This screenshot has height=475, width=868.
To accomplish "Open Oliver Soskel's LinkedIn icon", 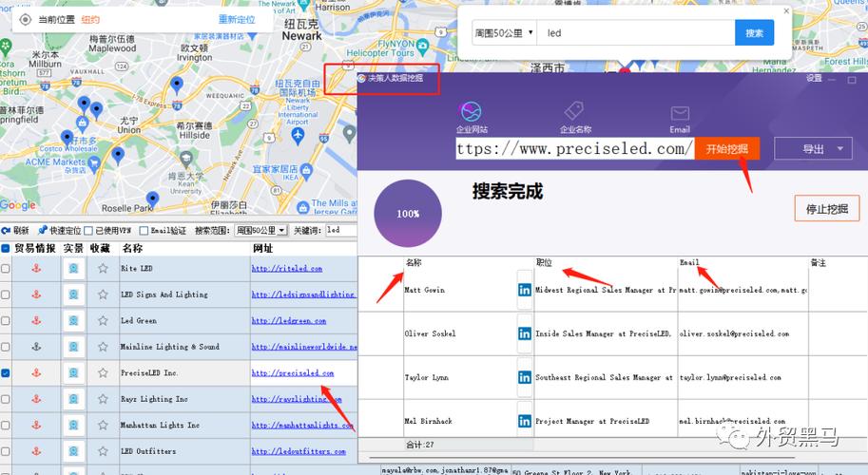I will click(x=524, y=333).
